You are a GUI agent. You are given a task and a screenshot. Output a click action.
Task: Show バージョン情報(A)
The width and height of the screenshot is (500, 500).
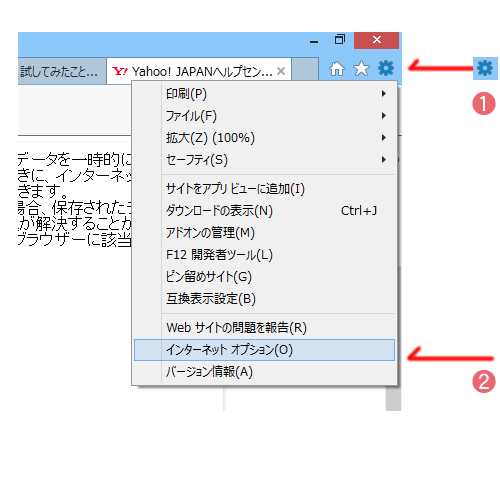pos(264,372)
